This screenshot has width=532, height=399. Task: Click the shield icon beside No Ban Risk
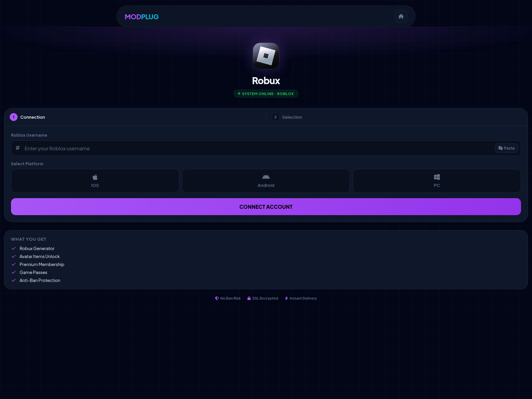click(217, 298)
